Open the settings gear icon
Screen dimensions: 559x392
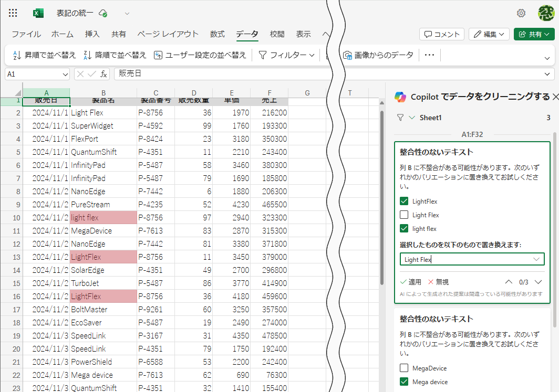click(x=522, y=13)
